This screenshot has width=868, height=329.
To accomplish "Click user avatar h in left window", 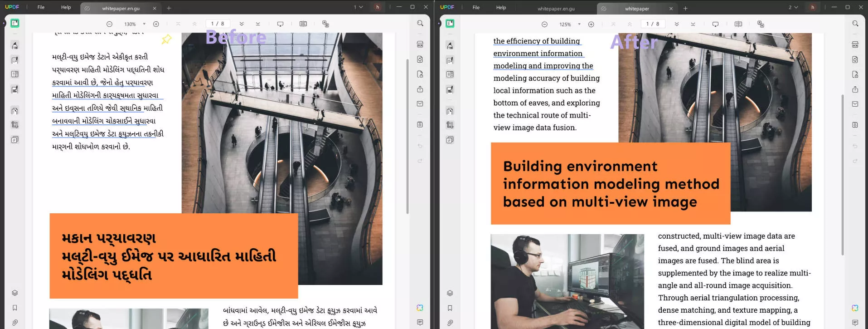I will (x=378, y=7).
